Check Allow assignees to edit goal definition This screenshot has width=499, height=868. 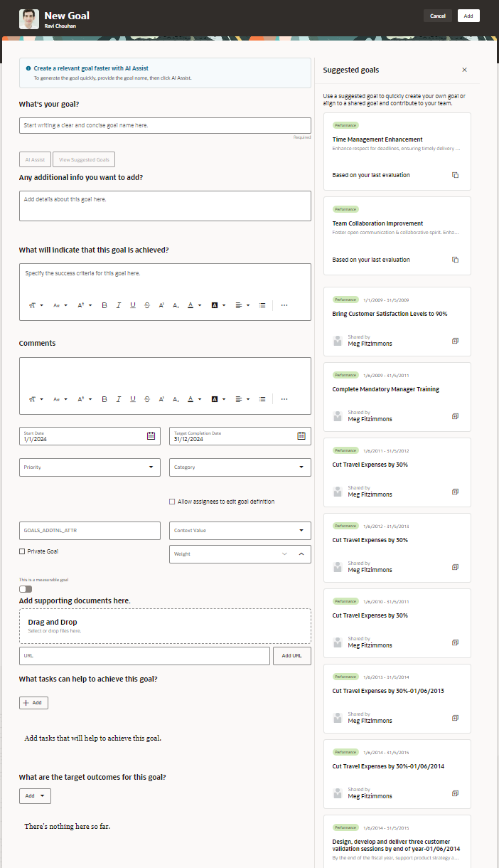(x=172, y=502)
